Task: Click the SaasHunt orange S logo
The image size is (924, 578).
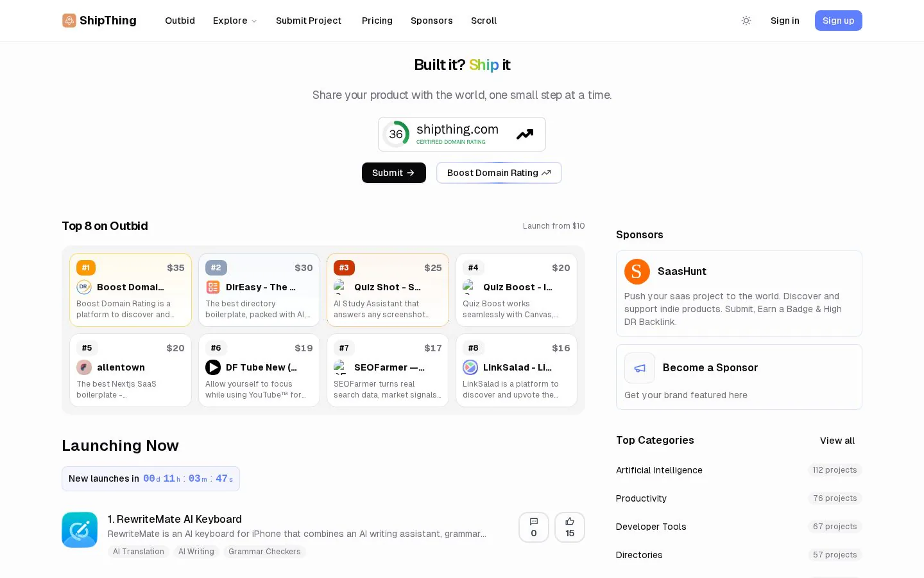Action: tap(637, 272)
